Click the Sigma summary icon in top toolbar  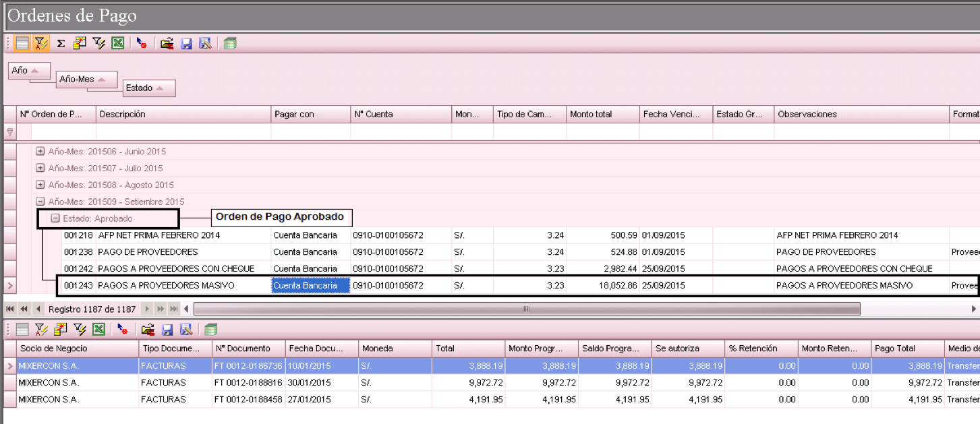(x=61, y=44)
